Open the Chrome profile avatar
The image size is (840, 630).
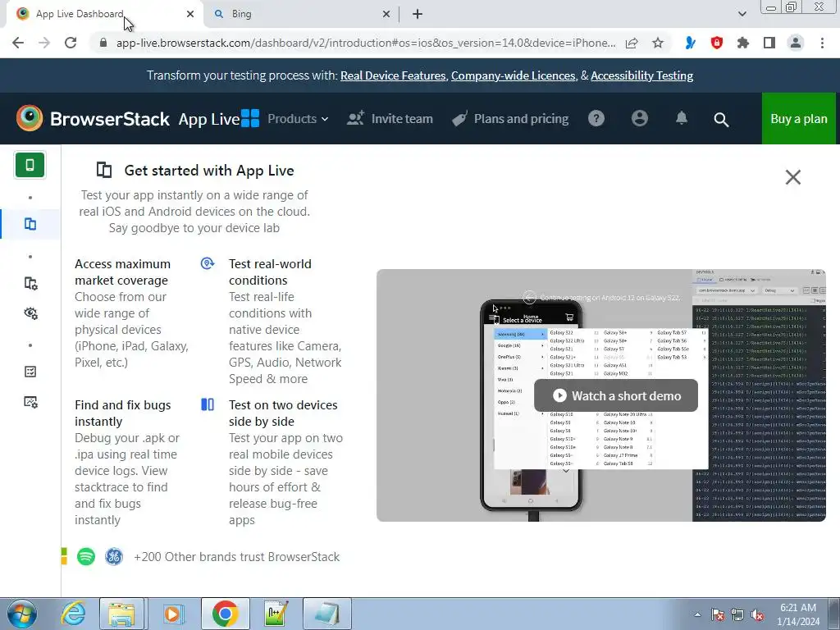[796, 43]
